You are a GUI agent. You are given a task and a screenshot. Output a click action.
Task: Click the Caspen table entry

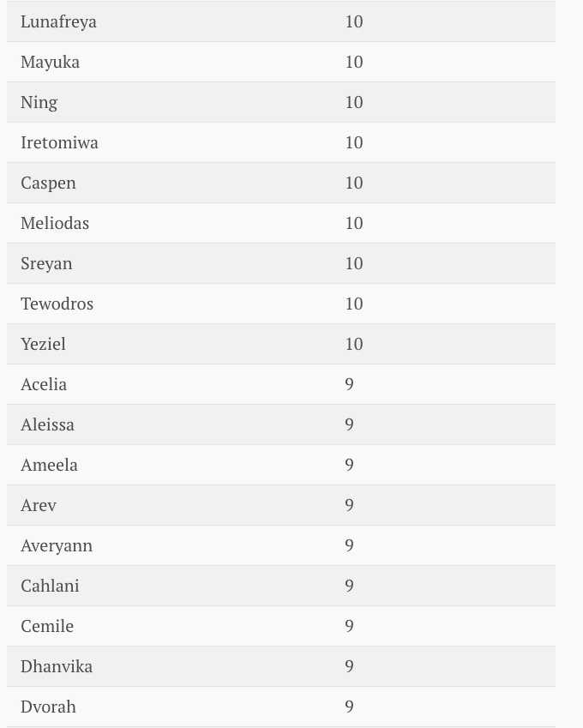48,183
